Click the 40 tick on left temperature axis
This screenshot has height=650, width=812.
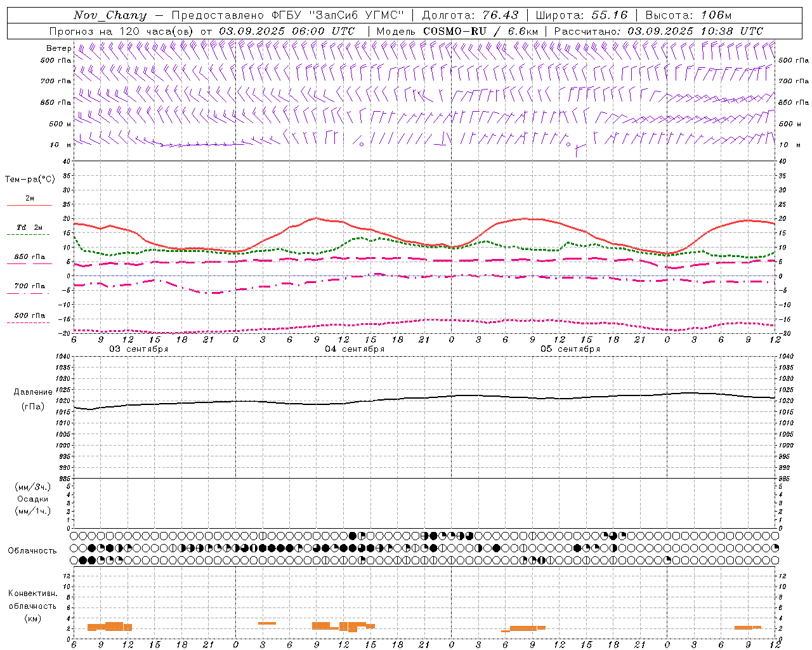[x=67, y=162]
